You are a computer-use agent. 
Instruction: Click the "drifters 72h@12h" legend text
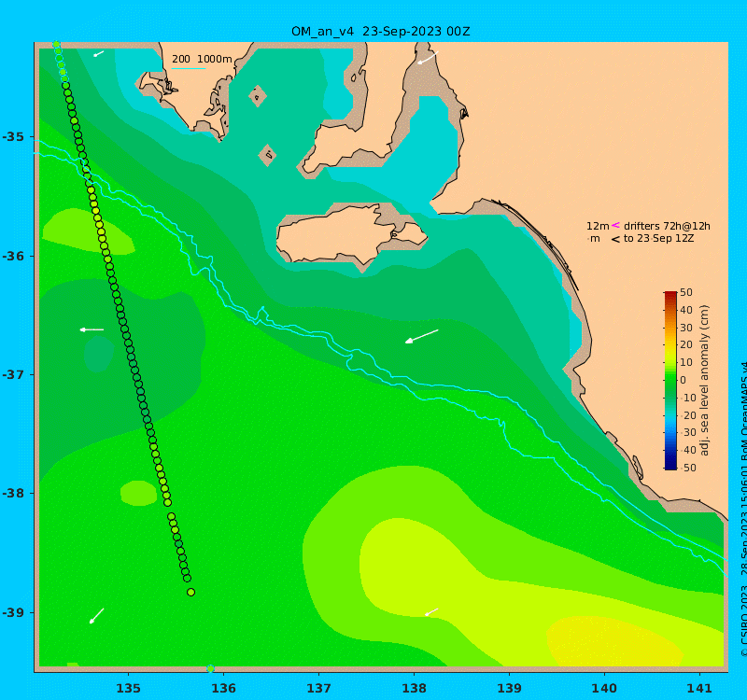point(667,226)
